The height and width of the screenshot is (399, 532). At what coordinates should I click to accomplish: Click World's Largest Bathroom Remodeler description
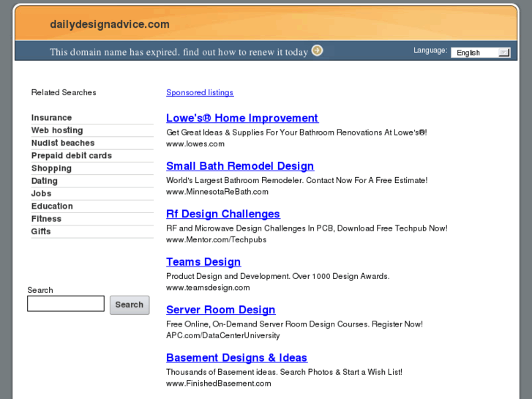tap(297, 180)
